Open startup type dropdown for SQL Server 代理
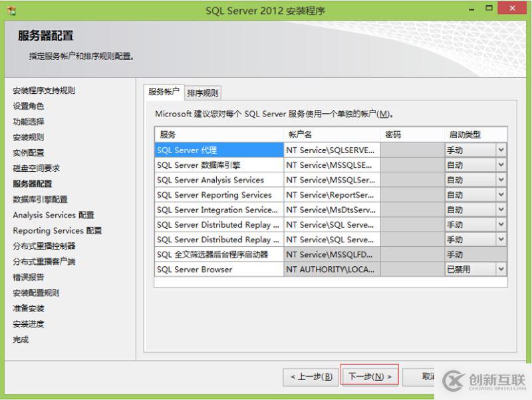 click(501, 150)
